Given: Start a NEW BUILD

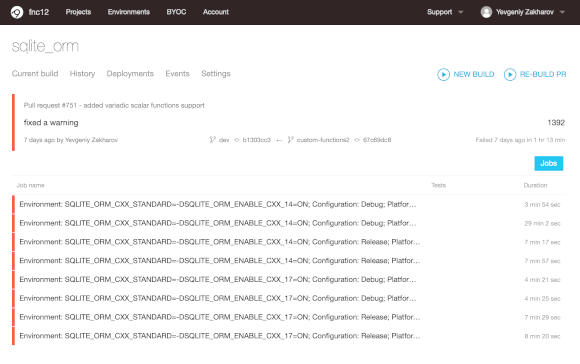Looking at the screenshot, I should pos(466,74).
